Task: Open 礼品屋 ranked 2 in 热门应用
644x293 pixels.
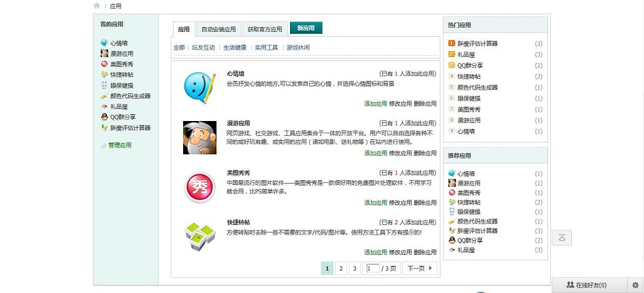Action: click(466, 54)
